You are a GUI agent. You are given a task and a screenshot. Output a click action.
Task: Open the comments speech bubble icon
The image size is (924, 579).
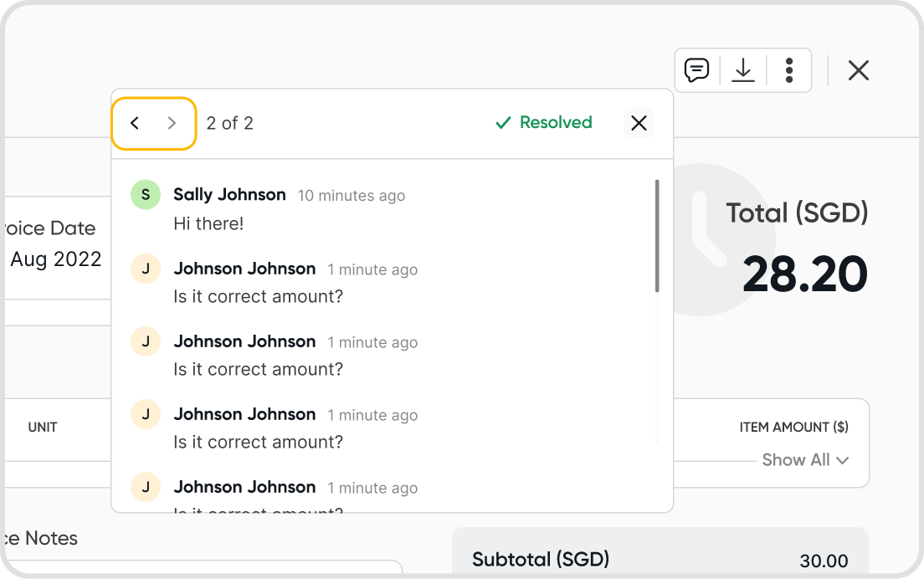(696, 70)
